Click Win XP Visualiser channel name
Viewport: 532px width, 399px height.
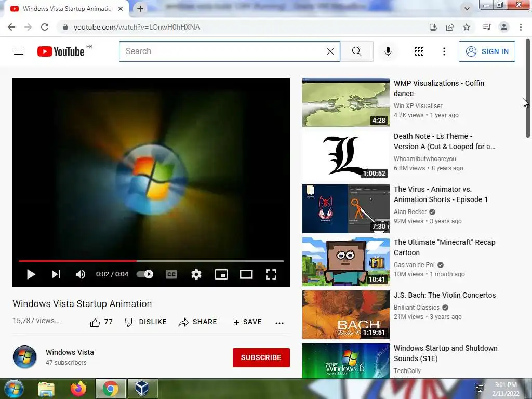point(418,106)
